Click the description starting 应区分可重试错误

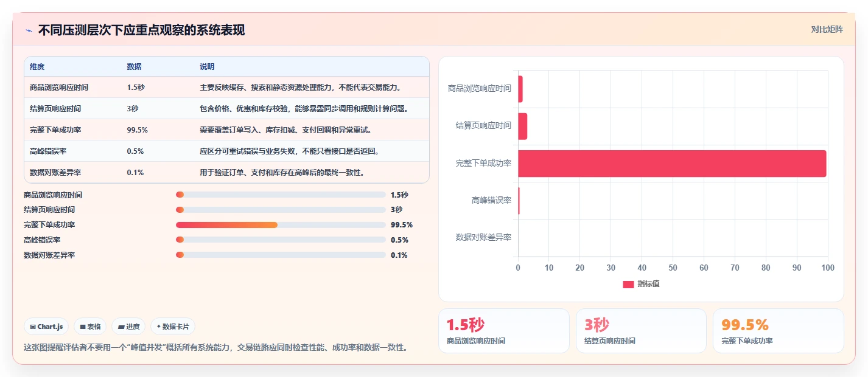tap(290, 151)
